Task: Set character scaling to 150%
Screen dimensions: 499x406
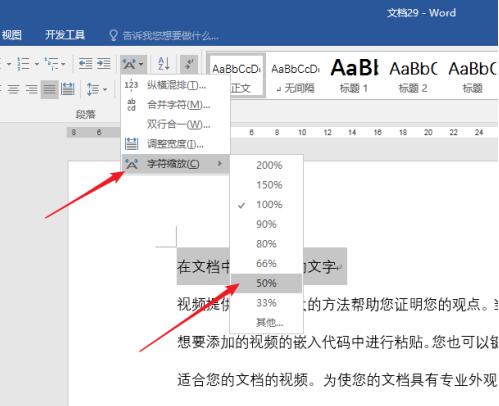Action: (x=267, y=185)
